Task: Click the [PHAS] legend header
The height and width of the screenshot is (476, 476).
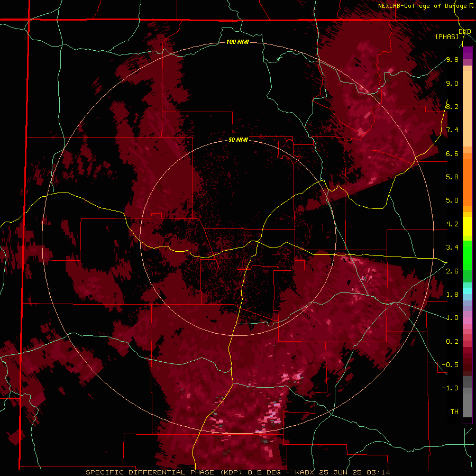Action: click(x=447, y=36)
